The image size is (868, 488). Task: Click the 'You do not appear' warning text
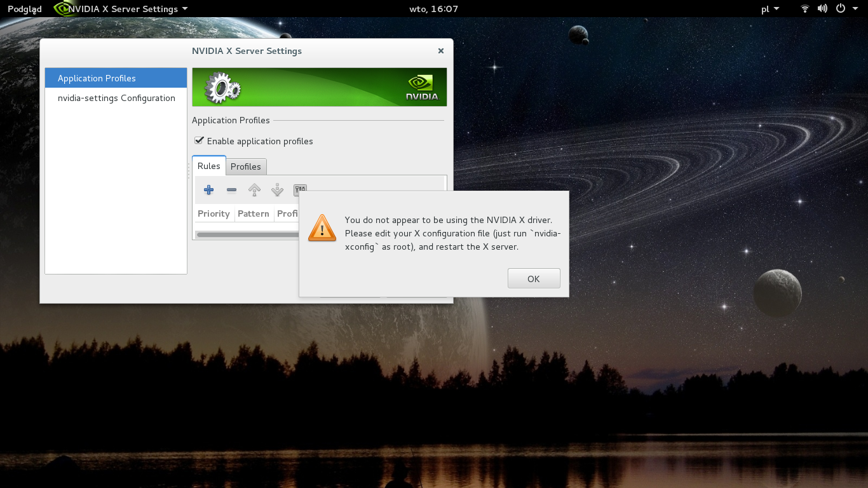[452, 233]
